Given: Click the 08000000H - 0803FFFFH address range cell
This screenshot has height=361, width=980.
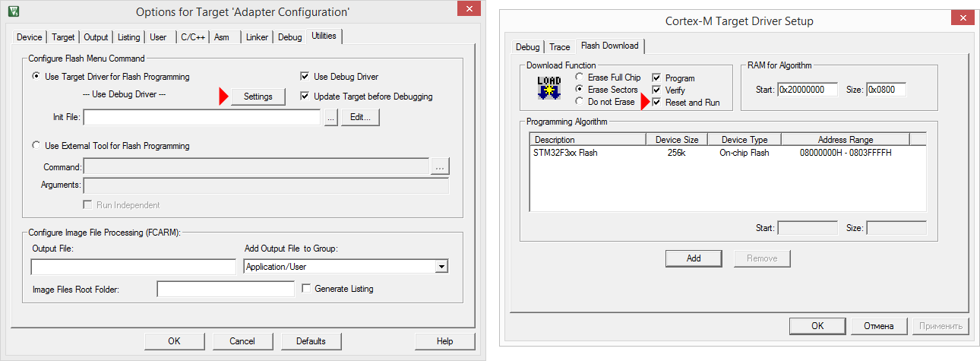Looking at the screenshot, I should coord(846,153).
